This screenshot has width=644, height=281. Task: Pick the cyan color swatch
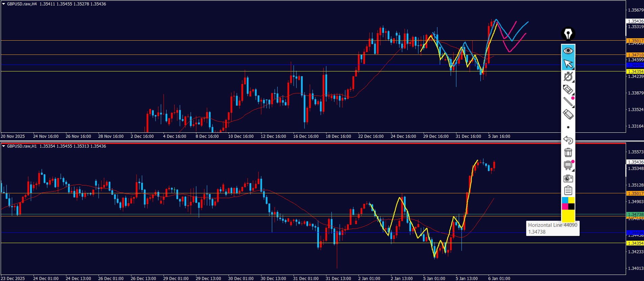point(565,200)
